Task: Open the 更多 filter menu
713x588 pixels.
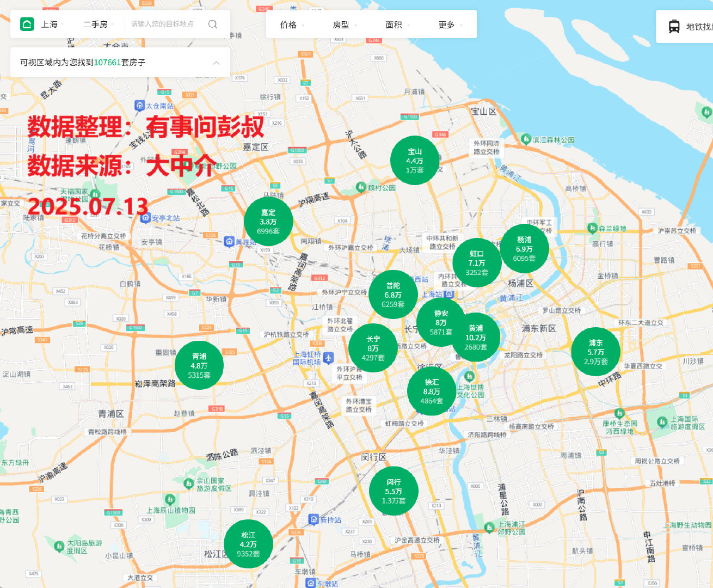Action: coord(446,24)
